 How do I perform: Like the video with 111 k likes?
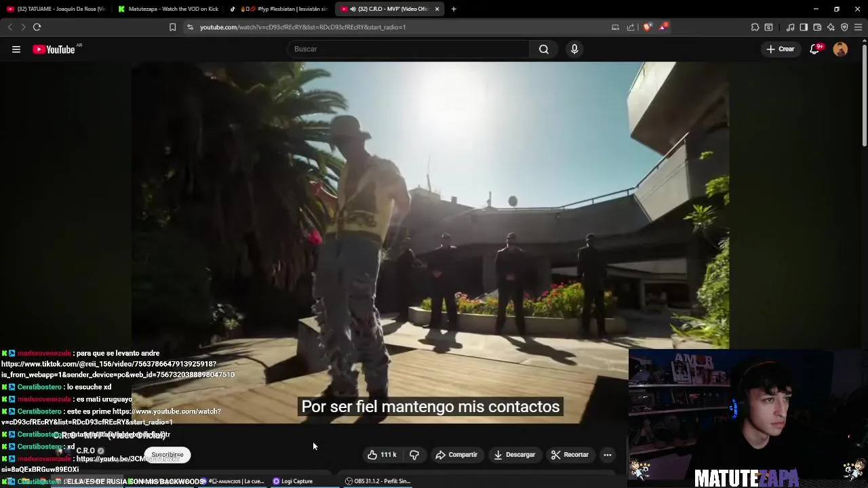point(382,455)
